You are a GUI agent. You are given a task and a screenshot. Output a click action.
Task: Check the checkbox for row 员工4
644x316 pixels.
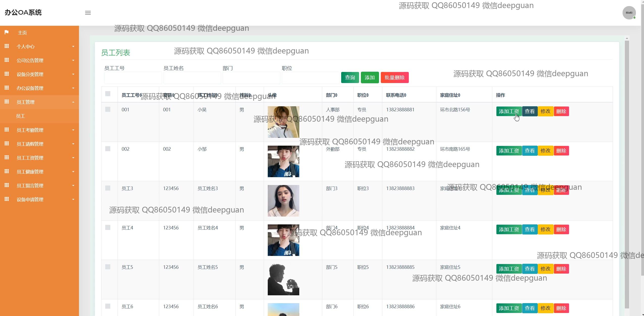pos(108,227)
